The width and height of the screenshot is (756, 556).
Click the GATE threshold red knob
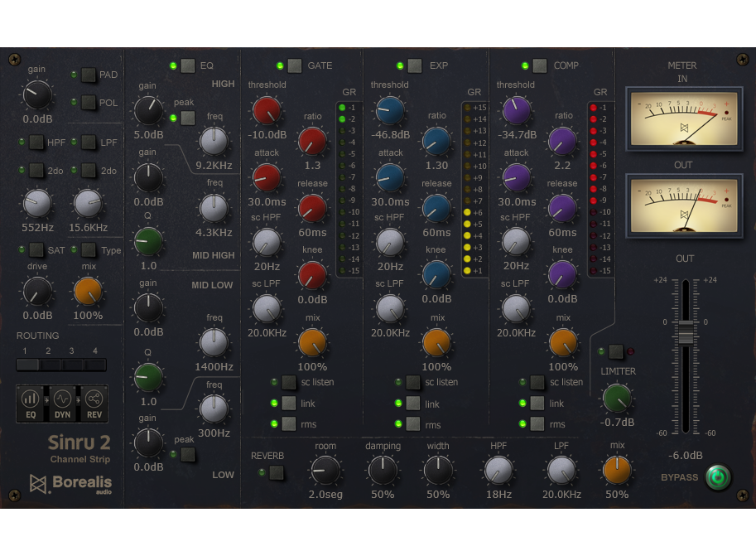[267, 110]
